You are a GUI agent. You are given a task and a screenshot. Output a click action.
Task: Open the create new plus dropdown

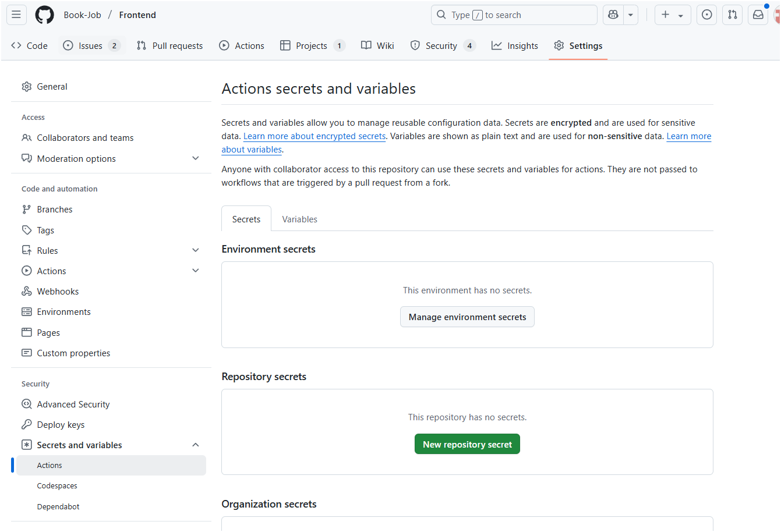pyautogui.click(x=673, y=15)
